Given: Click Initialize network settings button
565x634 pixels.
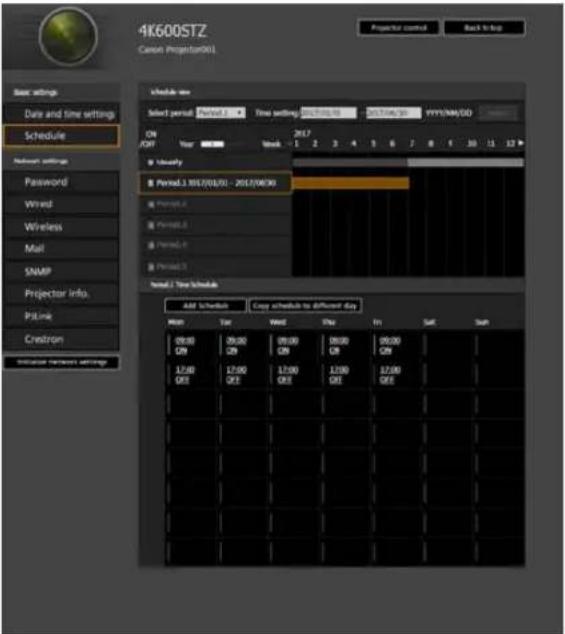Looking at the screenshot, I should 61,362.
